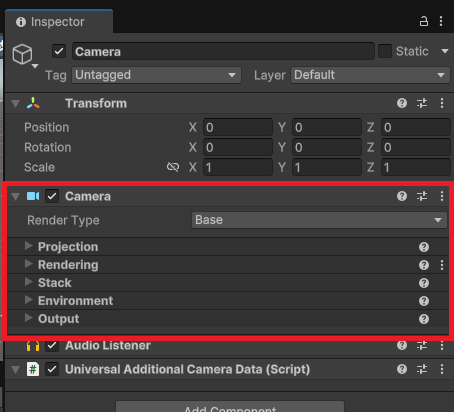Open Transform component help reference
Viewport: 454px width, 412px height.
click(402, 103)
